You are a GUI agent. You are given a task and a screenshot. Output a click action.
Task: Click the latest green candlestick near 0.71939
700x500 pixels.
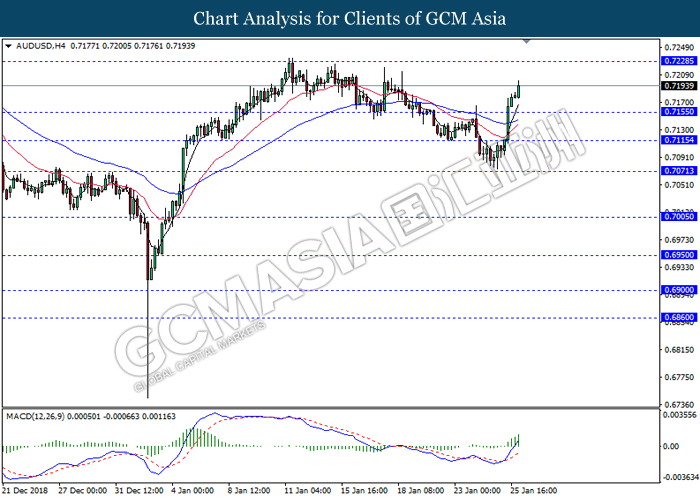pyautogui.click(x=519, y=91)
